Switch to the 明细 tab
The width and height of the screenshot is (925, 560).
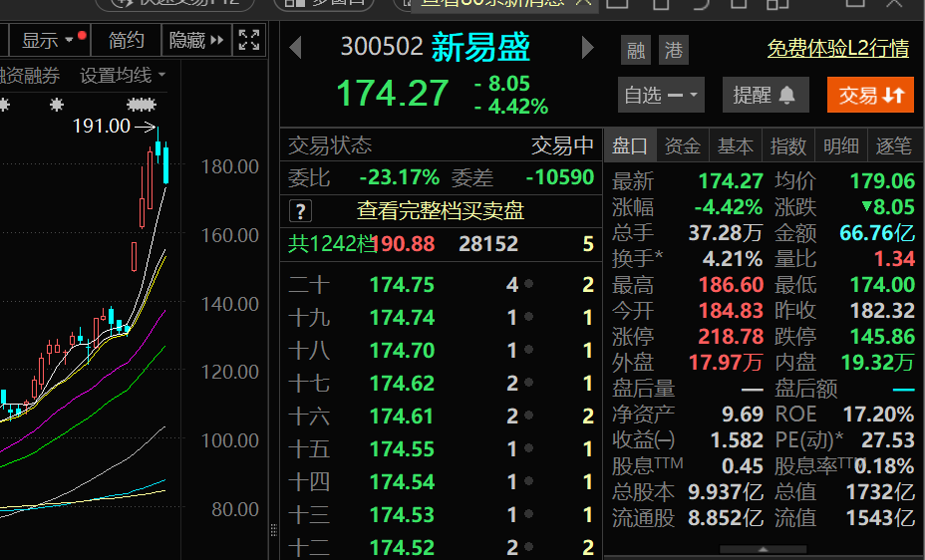[x=841, y=145]
